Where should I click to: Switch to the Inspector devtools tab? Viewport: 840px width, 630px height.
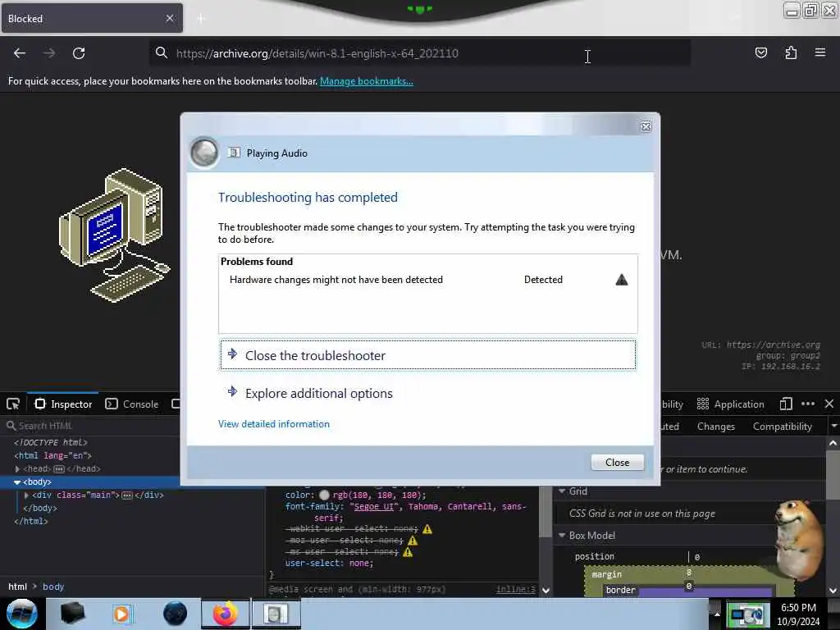[63, 404]
